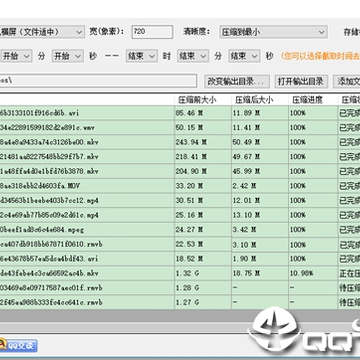Open the 结束 dropdown before 秒

pyautogui.click(x=244, y=56)
